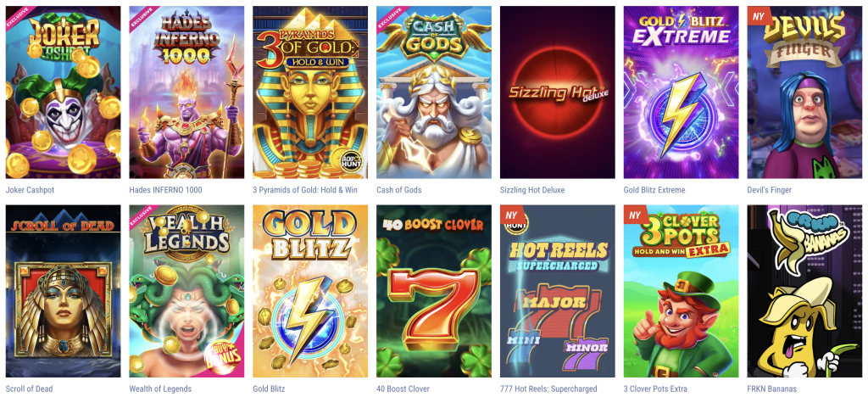Launch the FRKN Bananas game thumbnail

[x=804, y=291]
